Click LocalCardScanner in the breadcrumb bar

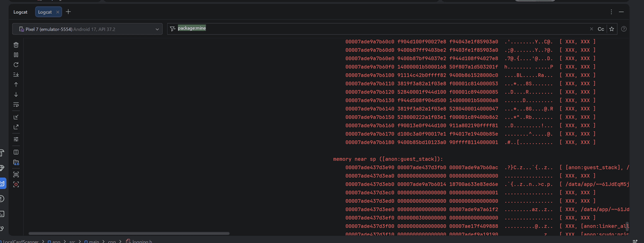21,241
